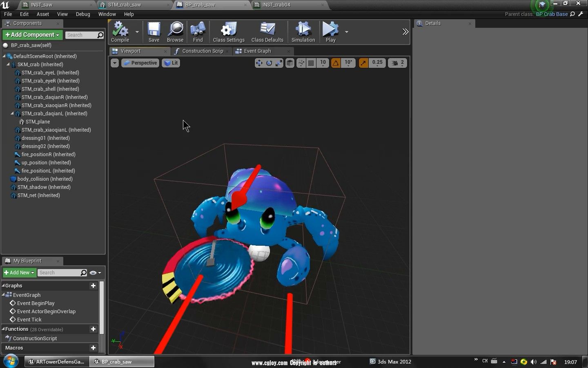Toggle rotation snapping on or off

pyautogui.click(x=336, y=63)
